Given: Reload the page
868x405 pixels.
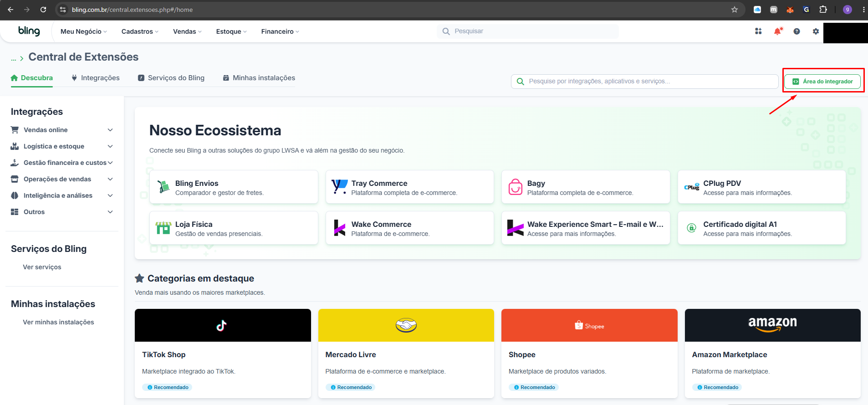Looking at the screenshot, I should coord(43,10).
